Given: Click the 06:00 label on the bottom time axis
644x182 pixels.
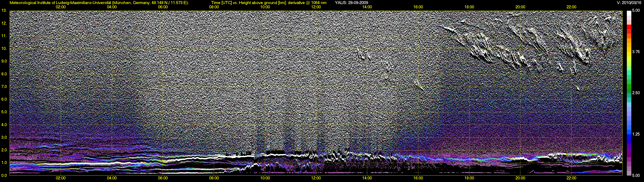Looking at the screenshot, I should (x=163, y=178).
